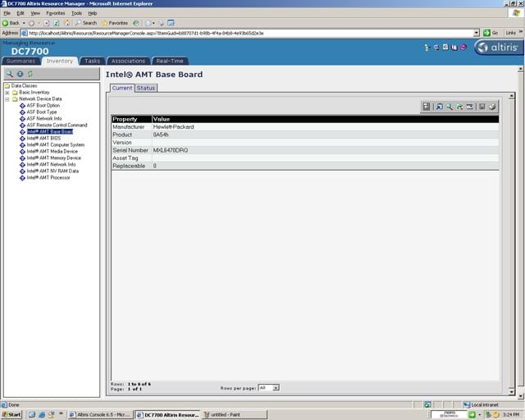
Task: Open the Tools menu
Action: [76, 13]
